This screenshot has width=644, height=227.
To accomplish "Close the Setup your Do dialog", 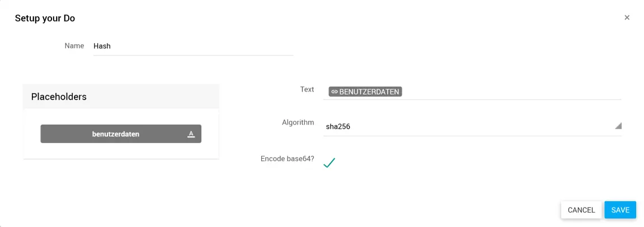I will [627, 17].
